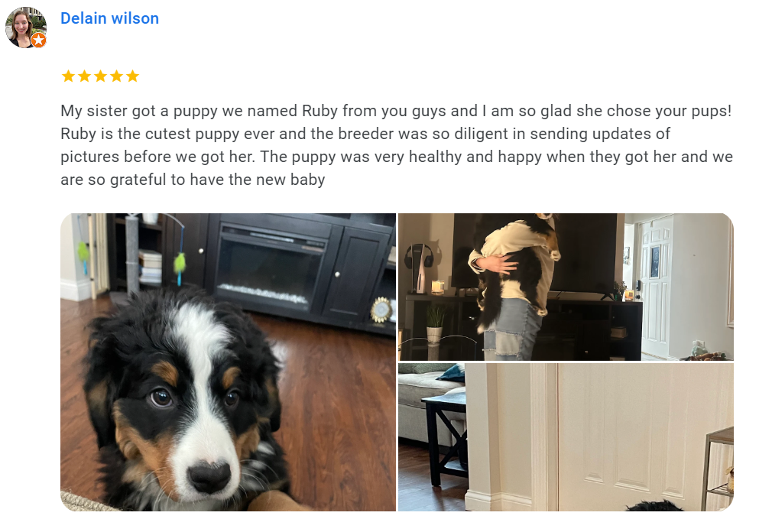Click the first yellow rating star
This screenshot has width=759, height=532.
(x=68, y=76)
